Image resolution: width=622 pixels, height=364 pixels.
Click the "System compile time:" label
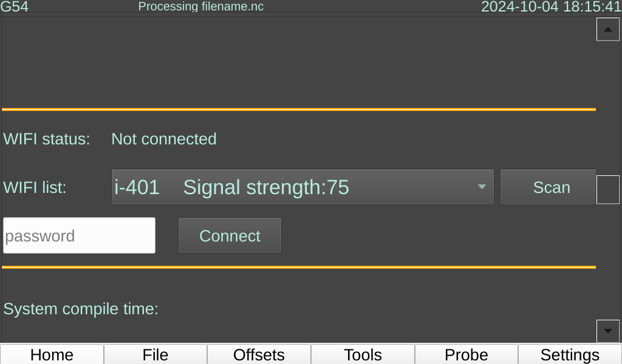[81, 309]
